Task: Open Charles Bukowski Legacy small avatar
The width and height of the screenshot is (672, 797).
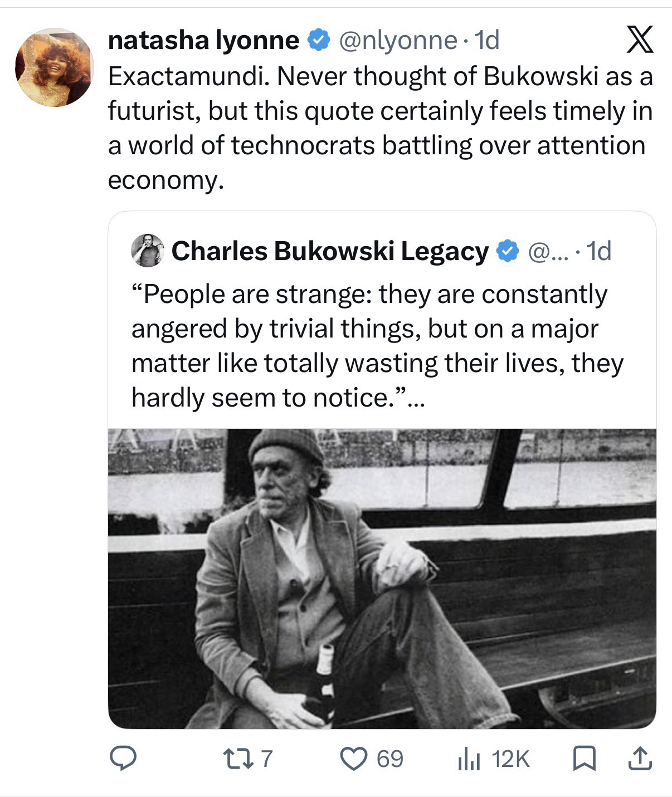Action: coord(148,251)
